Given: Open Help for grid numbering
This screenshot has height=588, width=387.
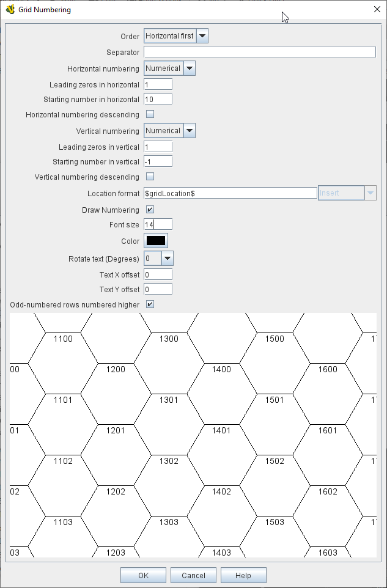Looking at the screenshot, I should [x=243, y=575].
